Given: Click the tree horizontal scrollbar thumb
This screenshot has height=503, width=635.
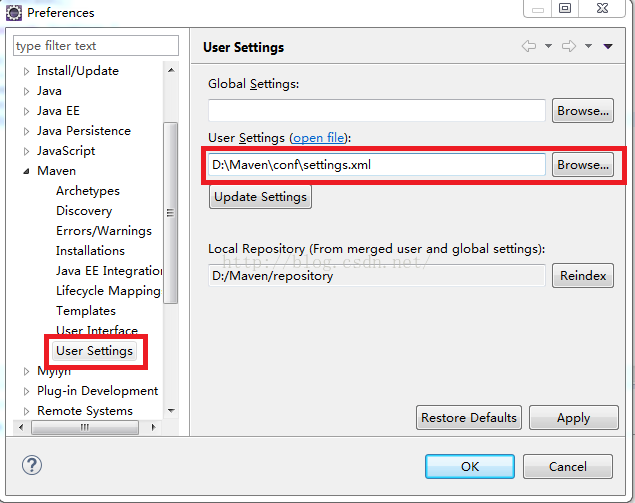Looking at the screenshot, I should click(85, 427).
